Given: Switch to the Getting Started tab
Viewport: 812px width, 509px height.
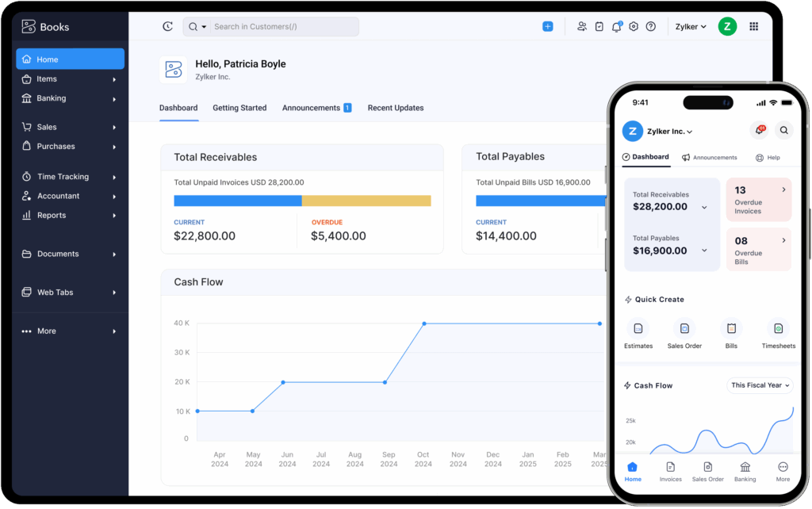Looking at the screenshot, I should (239, 108).
